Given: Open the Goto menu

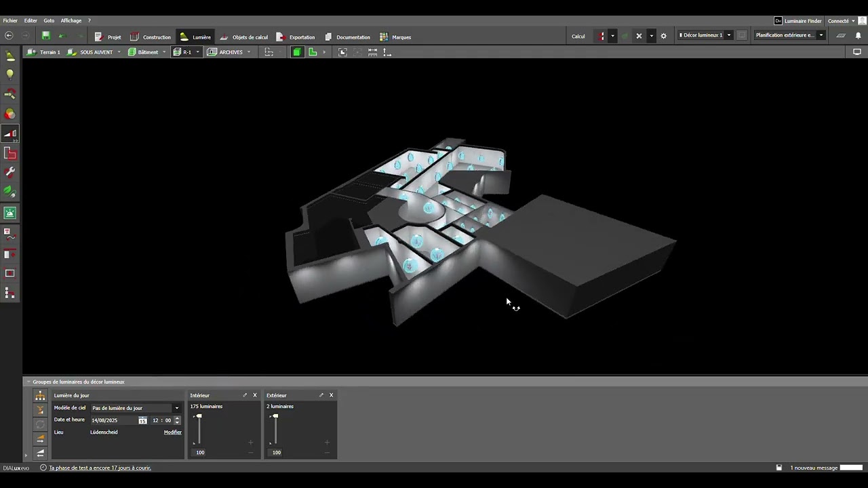Looking at the screenshot, I should pos(49,21).
